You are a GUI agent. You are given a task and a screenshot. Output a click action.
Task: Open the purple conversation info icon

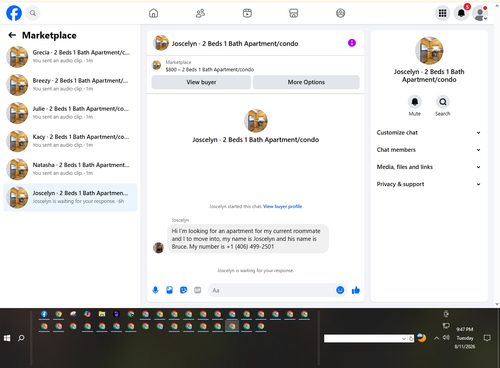point(352,43)
